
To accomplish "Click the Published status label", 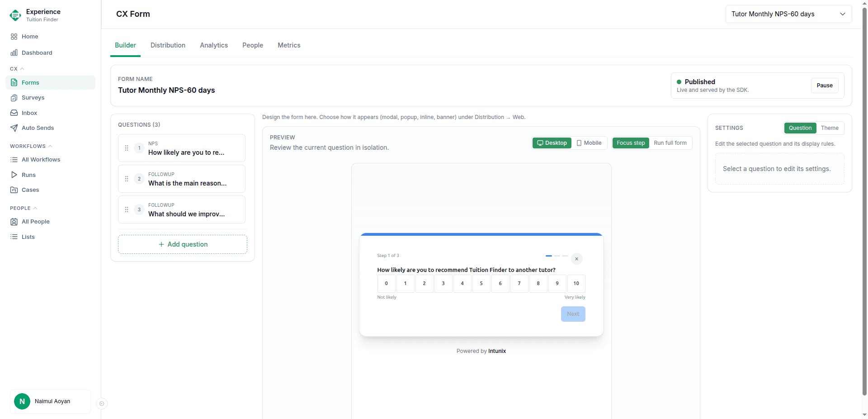I will (x=700, y=82).
